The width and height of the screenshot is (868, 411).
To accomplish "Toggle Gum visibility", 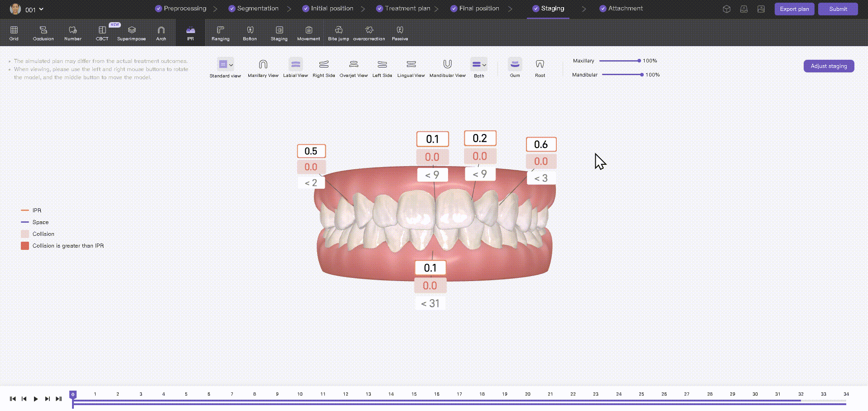I will click(x=515, y=68).
